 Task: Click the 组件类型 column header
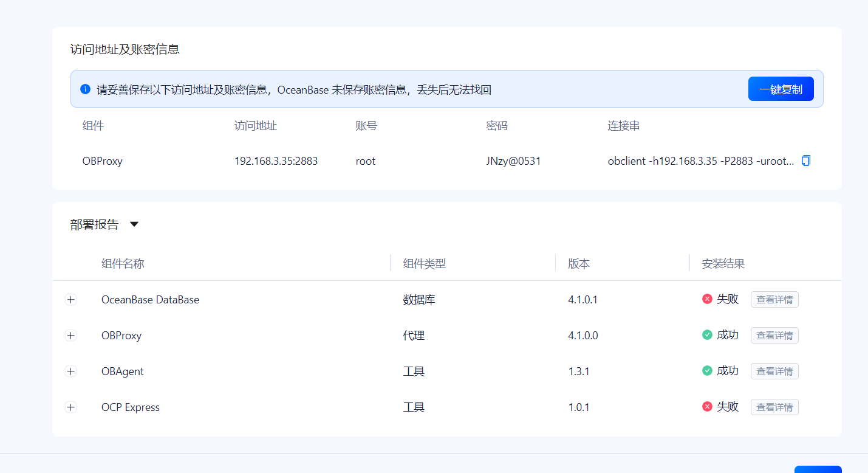click(425, 264)
